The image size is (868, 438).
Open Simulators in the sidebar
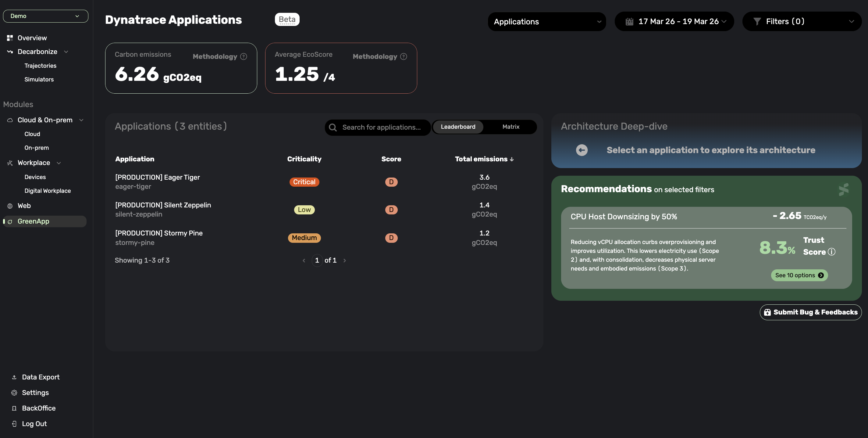(x=39, y=79)
